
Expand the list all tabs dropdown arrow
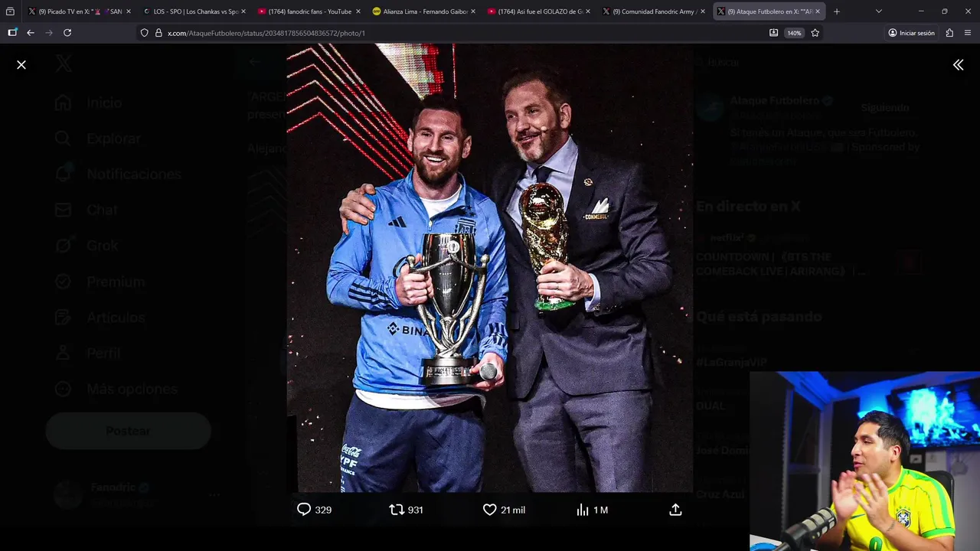click(x=878, y=11)
